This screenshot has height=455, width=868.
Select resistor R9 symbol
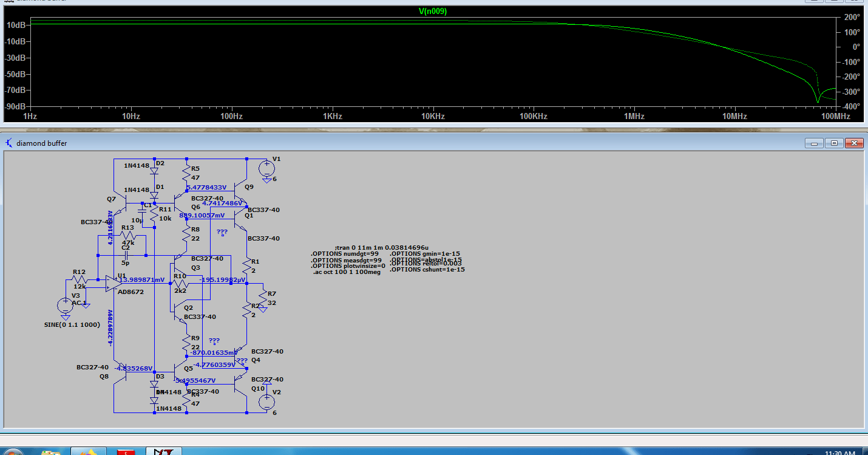click(187, 343)
